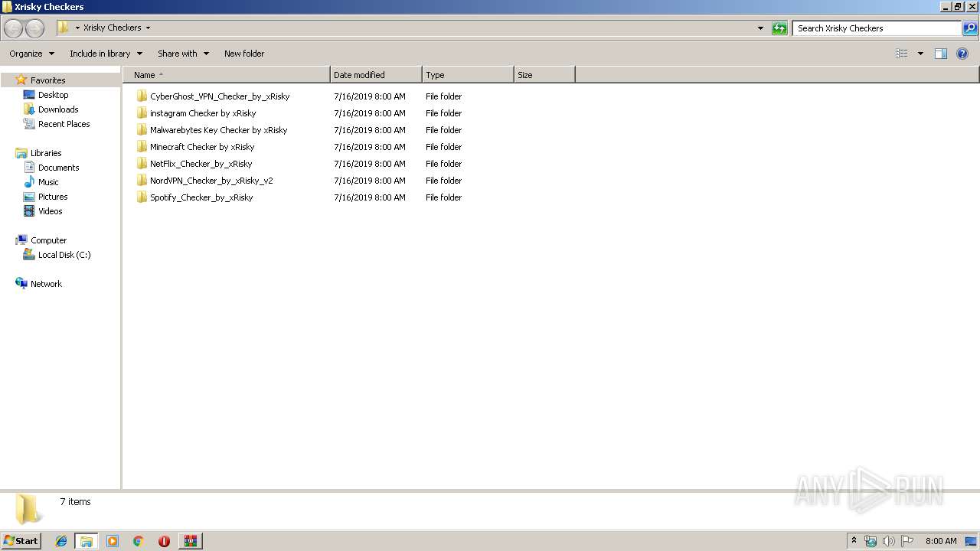Select the NordVPN_Checker_by_xRisky_v2 folder icon

click(142, 181)
